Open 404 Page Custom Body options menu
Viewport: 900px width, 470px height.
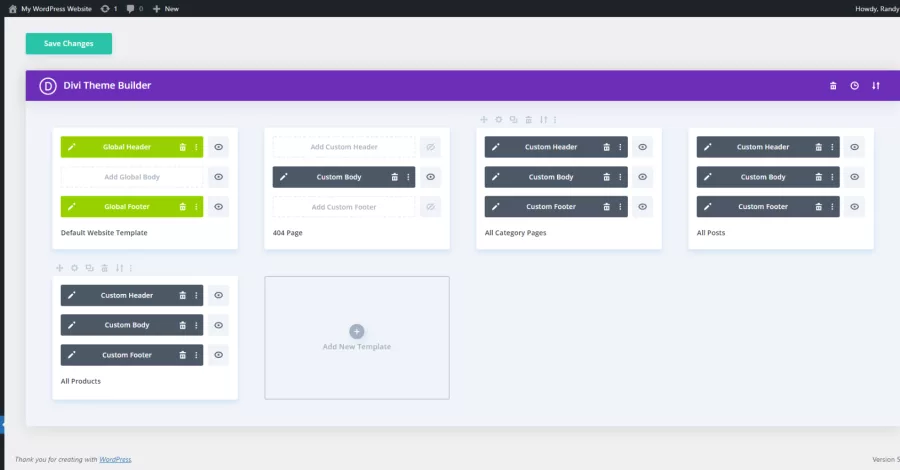coord(408,177)
